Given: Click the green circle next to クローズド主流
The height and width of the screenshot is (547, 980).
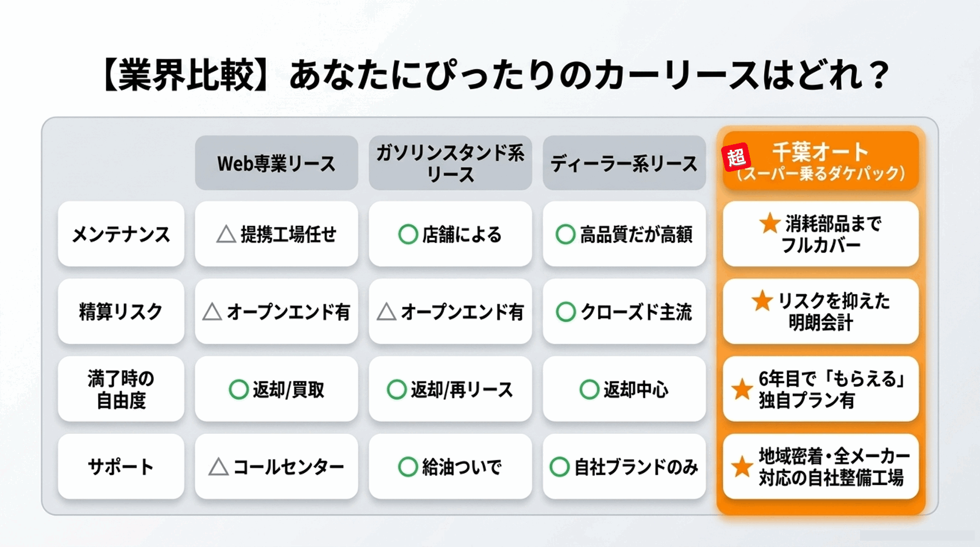Looking at the screenshot, I should pos(565,312).
